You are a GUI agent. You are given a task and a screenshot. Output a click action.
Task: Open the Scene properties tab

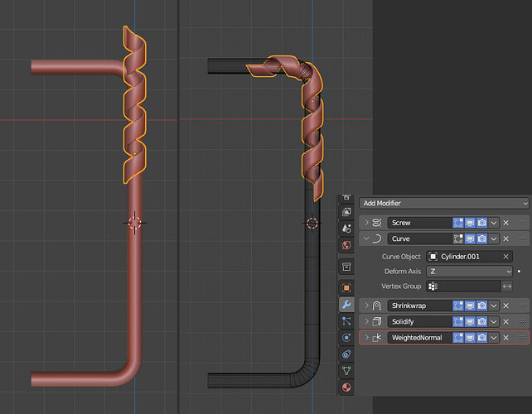click(346, 229)
